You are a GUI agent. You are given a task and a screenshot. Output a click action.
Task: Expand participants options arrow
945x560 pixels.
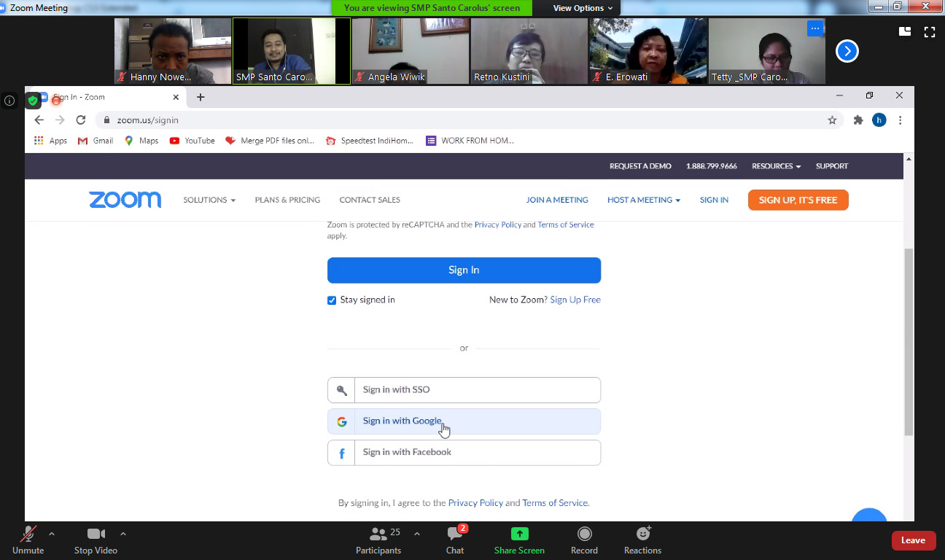coord(416,534)
